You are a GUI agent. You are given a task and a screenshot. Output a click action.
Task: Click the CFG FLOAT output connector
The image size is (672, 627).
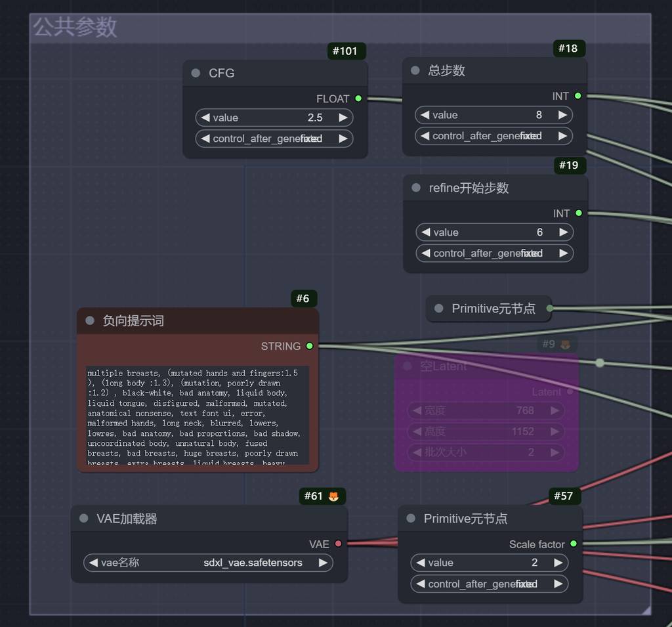click(x=358, y=98)
